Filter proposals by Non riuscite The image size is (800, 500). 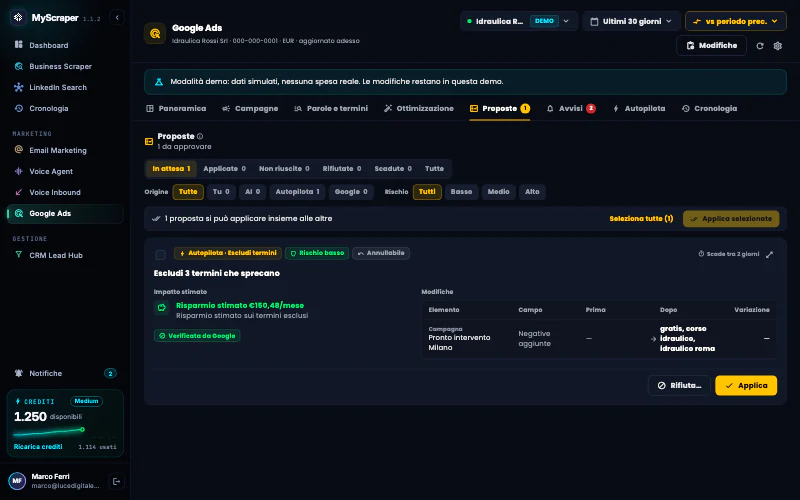[284, 168]
